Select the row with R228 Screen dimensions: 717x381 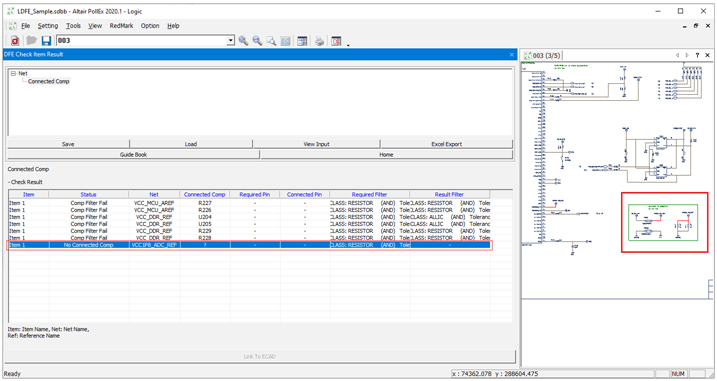(249, 238)
